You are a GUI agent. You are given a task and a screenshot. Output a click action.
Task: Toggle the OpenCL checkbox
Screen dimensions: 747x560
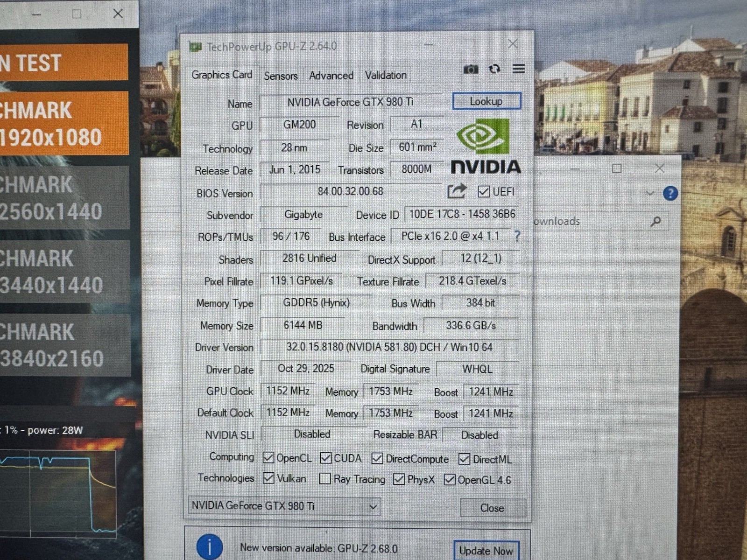(x=268, y=458)
